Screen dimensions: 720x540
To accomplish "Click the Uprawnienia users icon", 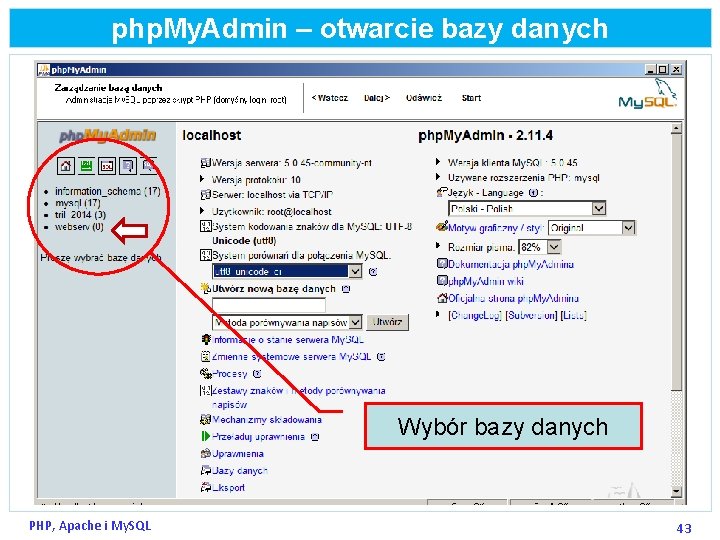I will coord(206,453).
